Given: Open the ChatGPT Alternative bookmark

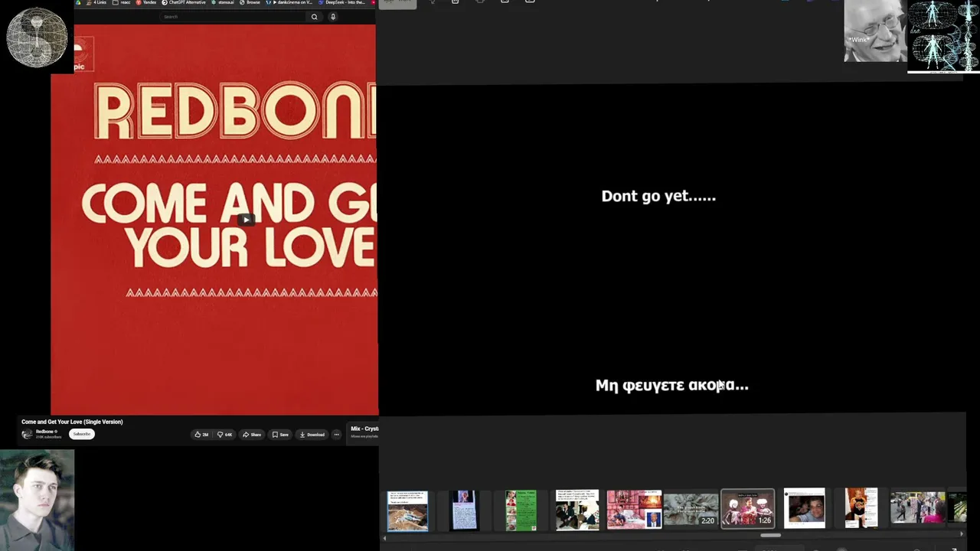Looking at the screenshot, I should point(185,2).
